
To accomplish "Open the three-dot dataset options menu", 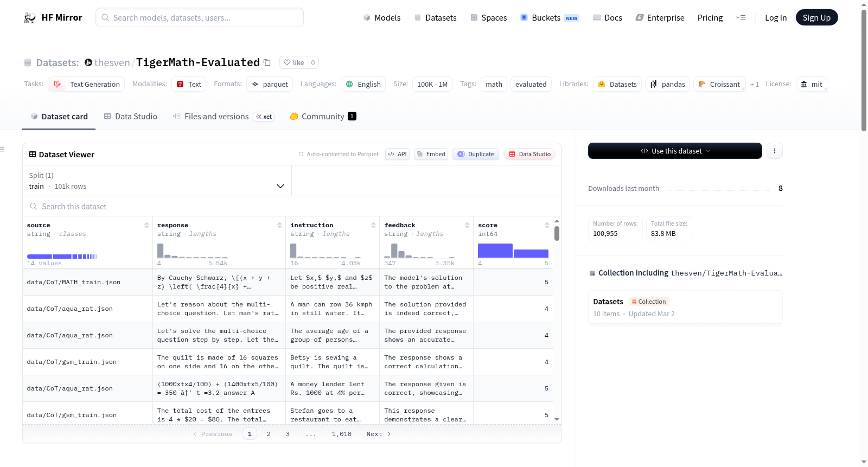I will 775,151.
